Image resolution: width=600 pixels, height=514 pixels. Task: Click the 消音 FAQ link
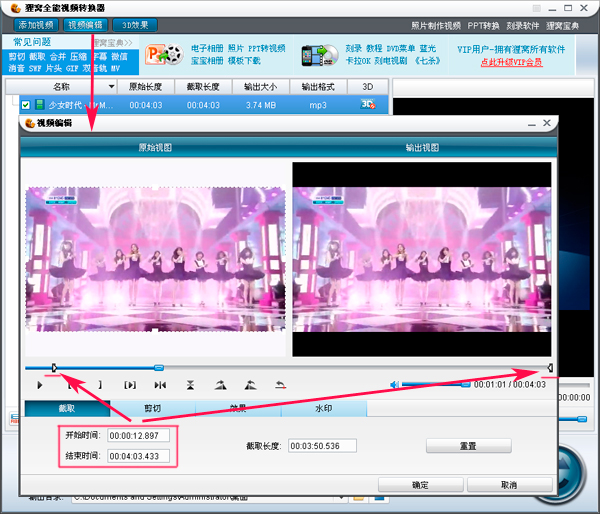point(16,69)
